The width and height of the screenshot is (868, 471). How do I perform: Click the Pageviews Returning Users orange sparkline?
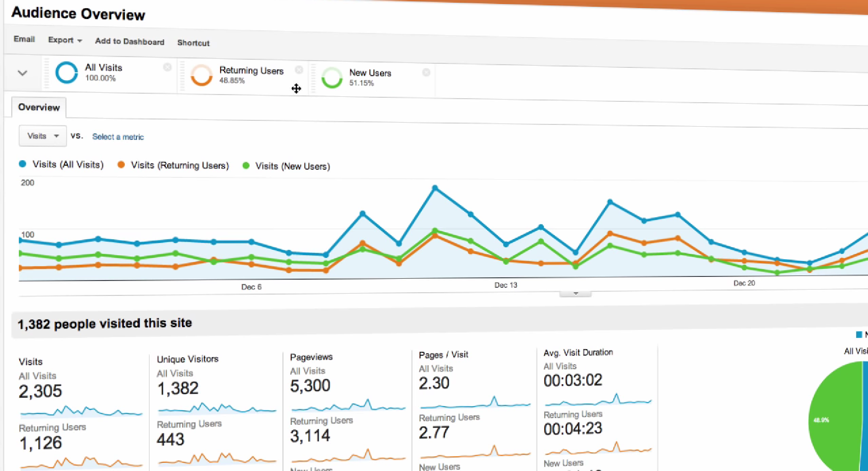pos(348,455)
